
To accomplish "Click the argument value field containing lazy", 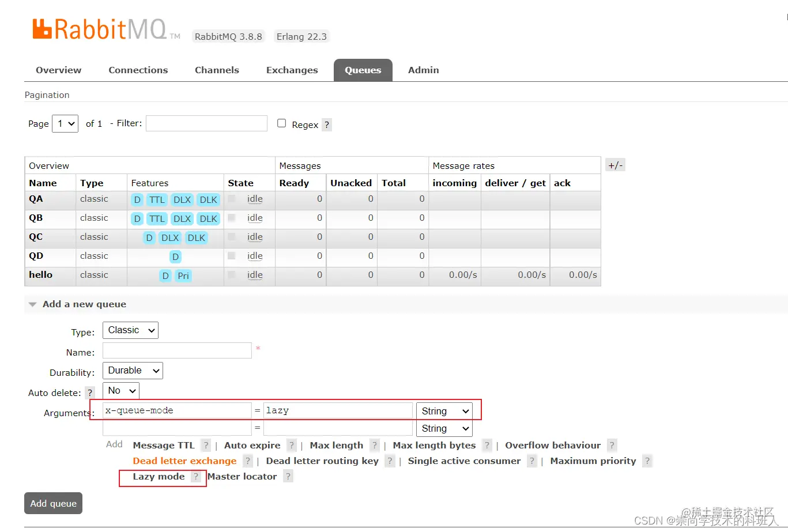I will [338, 410].
